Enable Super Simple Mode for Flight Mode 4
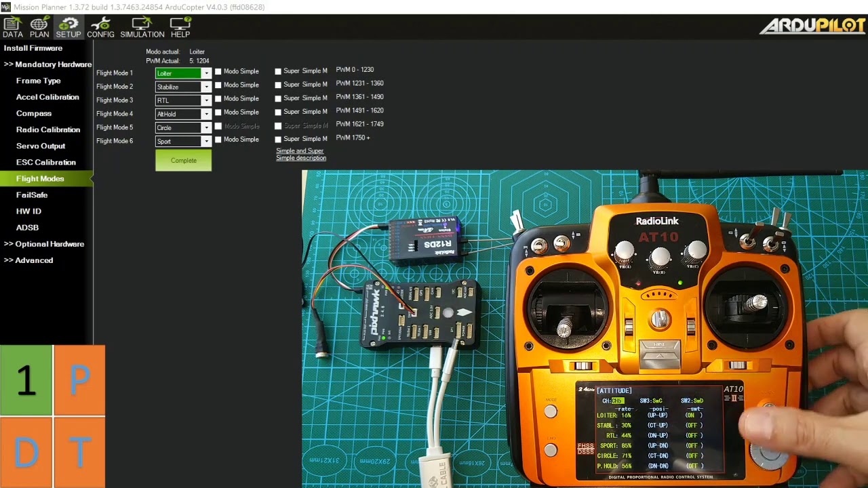868x488 pixels. point(278,112)
